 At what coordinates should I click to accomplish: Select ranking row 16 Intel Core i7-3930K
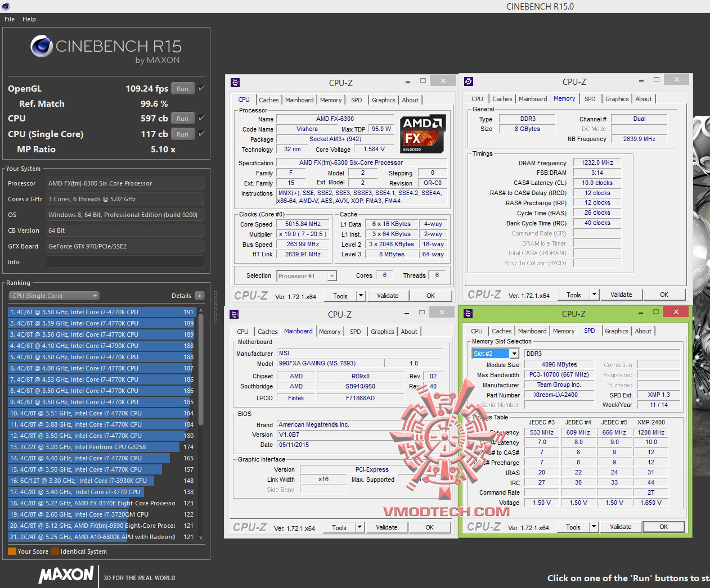(101, 481)
